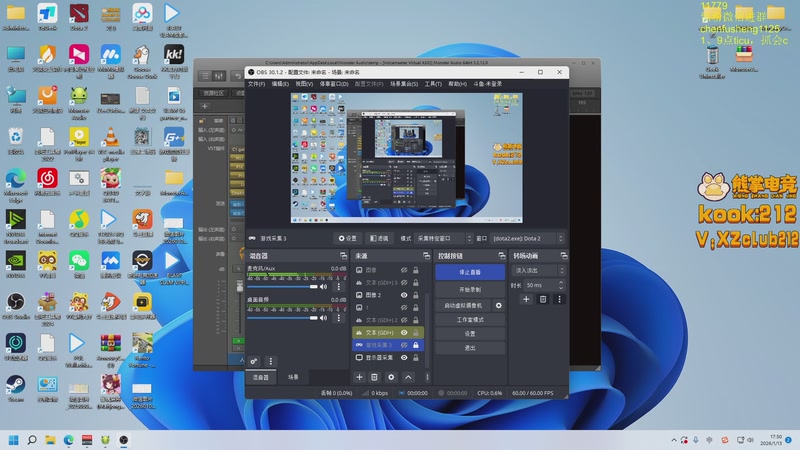Show the 游戏采集 3 source
The image size is (800, 450).
pos(404,345)
